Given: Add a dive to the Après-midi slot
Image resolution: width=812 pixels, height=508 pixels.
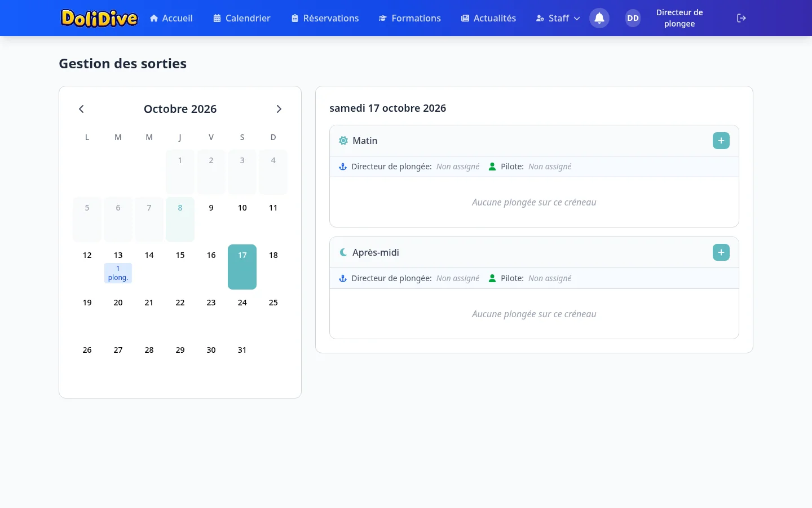Looking at the screenshot, I should point(721,252).
